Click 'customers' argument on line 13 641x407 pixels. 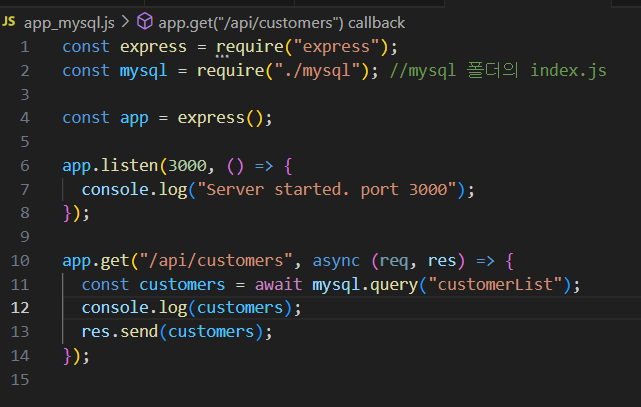point(211,332)
